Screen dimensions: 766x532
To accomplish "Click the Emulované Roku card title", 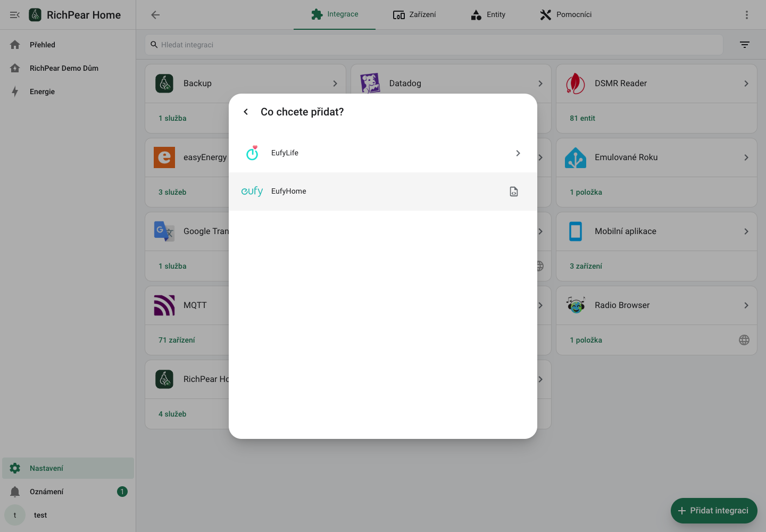I will (626, 157).
